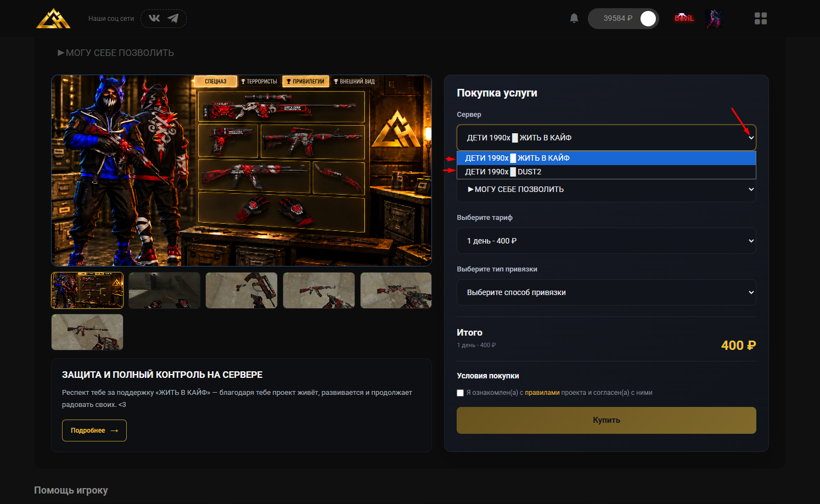Click the 39584 ₽ balance amount

617,18
